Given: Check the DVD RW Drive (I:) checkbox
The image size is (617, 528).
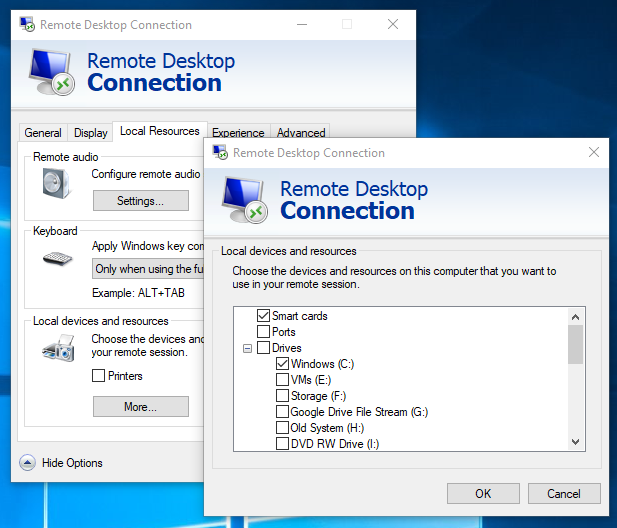Looking at the screenshot, I should tap(282, 443).
